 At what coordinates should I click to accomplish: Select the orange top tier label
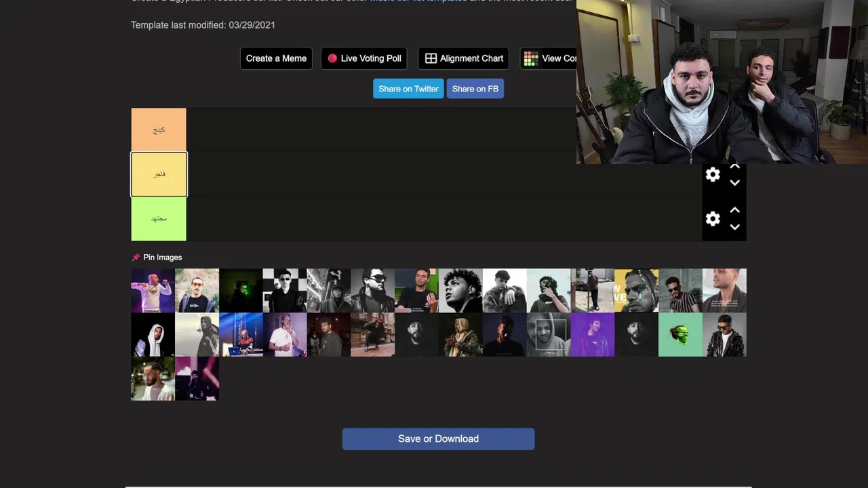159,129
